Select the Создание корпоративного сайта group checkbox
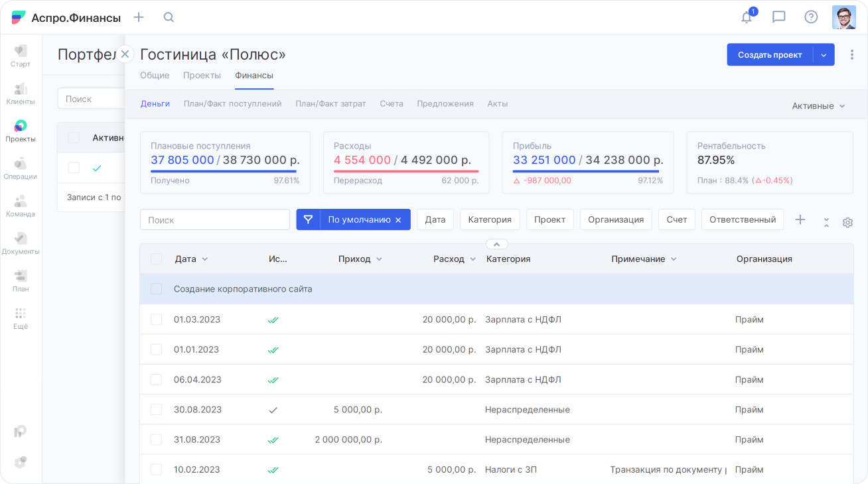The height and width of the screenshot is (484, 868). click(157, 289)
